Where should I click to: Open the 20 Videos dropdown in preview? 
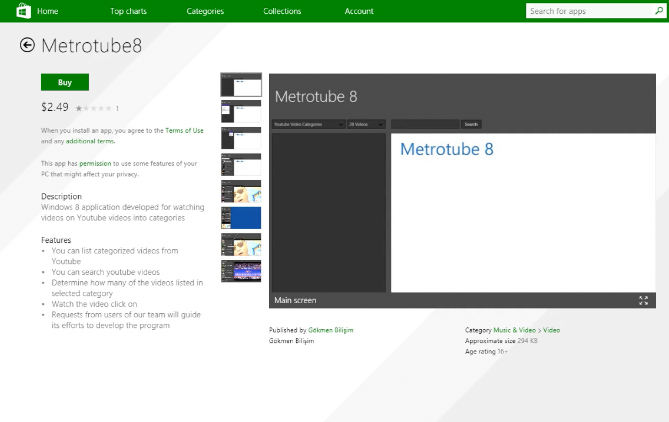click(x=366, y=124)
